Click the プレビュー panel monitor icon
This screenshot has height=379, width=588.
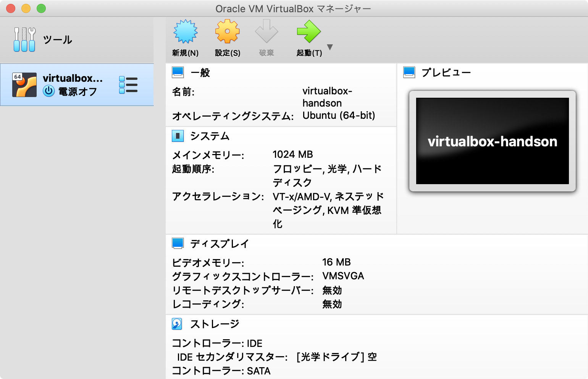click(409, 73)
